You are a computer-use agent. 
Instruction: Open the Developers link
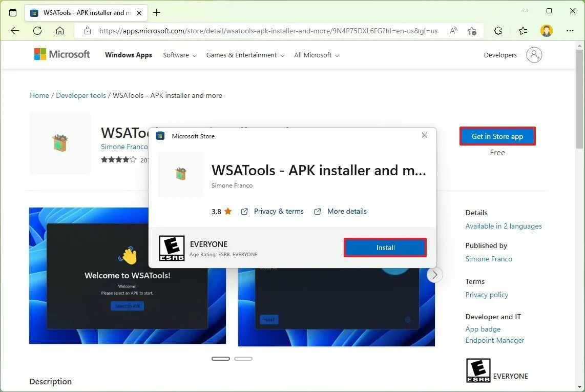pyautogui.click(x=500, y=55)
